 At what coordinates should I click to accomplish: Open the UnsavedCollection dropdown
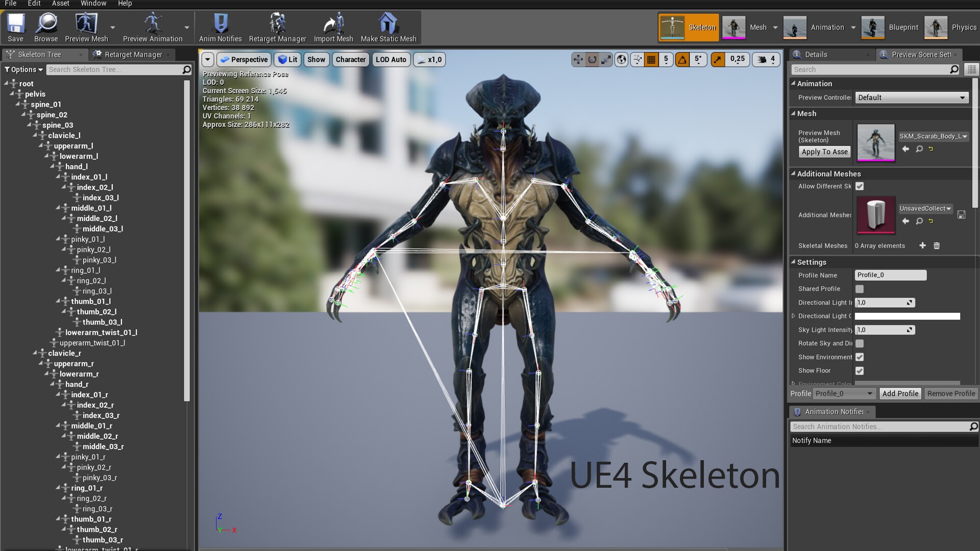tap(925, 209)
